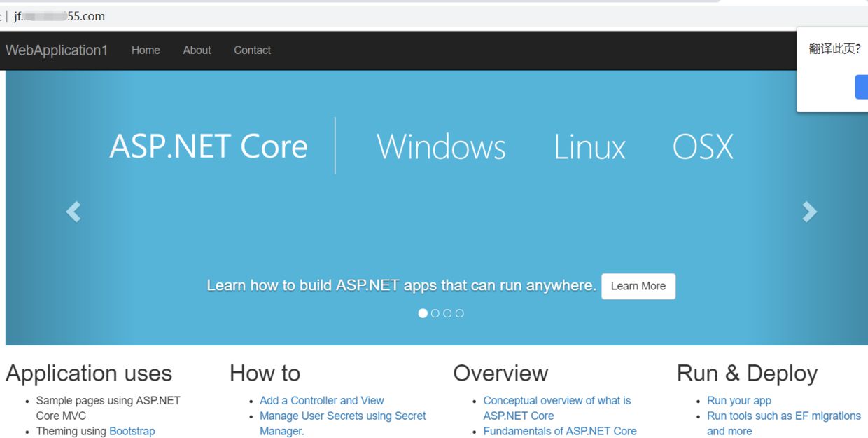Click 'Sample pages using ASP.NET Core MVC' item
The image size is (868, 438).
pyautogui.click(x=108, y=408)
